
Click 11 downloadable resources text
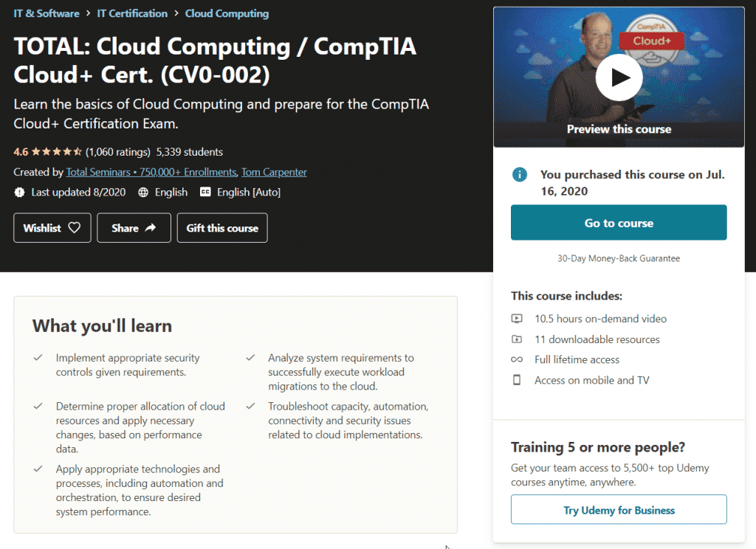597,339
